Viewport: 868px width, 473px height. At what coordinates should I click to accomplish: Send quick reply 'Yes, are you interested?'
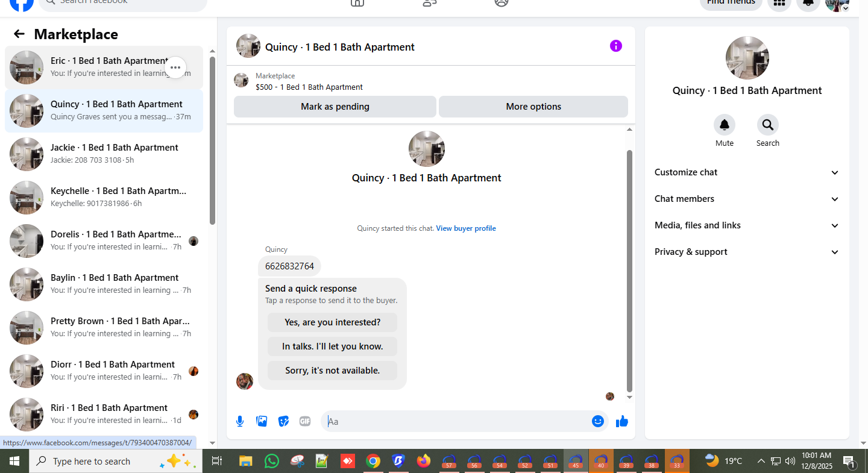(333, 322)
